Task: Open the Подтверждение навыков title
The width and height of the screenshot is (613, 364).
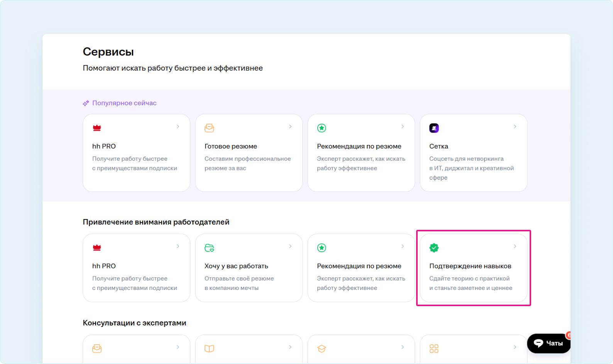Action: pyautogui.click(x=470, y=266)
